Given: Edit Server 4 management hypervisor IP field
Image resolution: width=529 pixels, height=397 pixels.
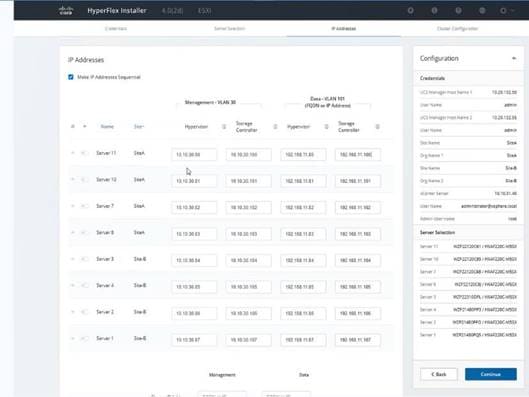Looking at the screenshot, I should pyautogui.click(x=194, y=287).
